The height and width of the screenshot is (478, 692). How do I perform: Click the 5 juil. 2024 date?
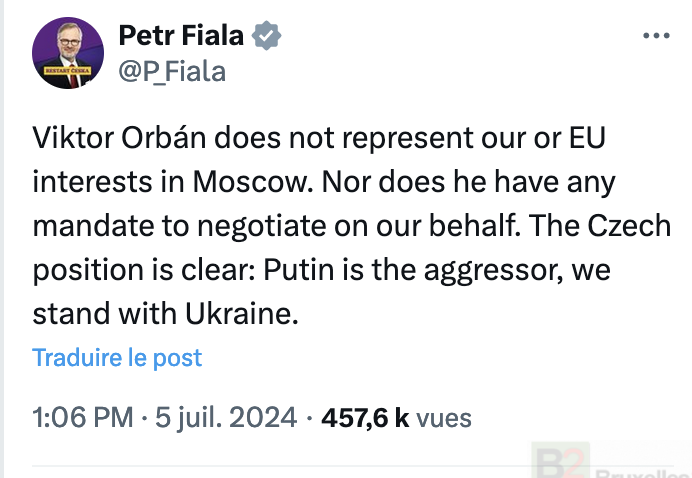pyautogui.click(x=226, y=418)
